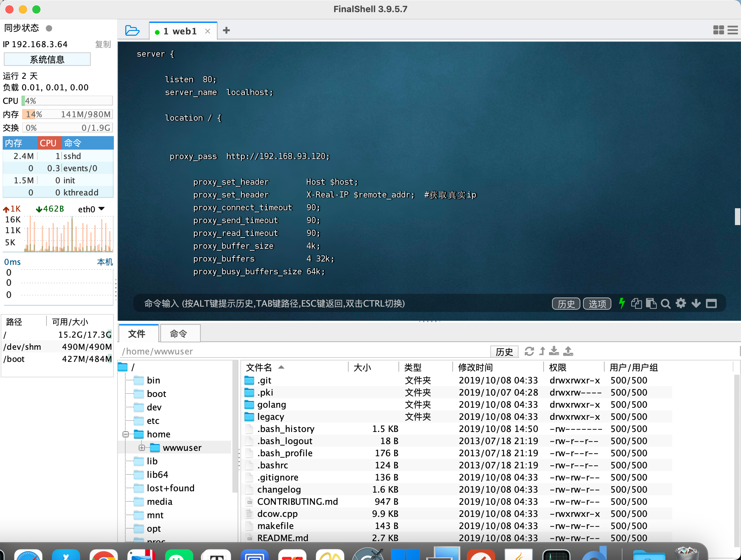Screen dimensions: 741x560
Task: Click the memory usage bar
Action: click(67, 114)
